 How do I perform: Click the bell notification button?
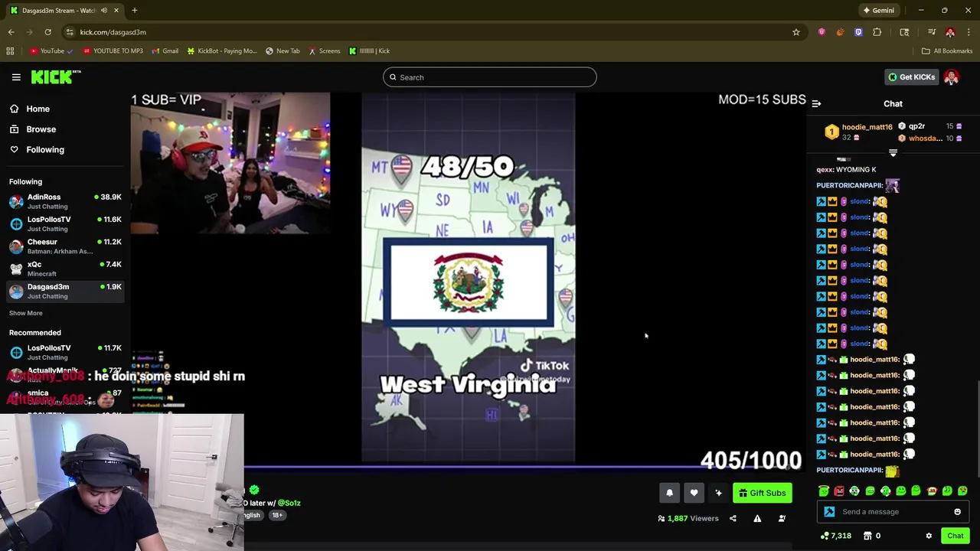[x=669, y=493]
